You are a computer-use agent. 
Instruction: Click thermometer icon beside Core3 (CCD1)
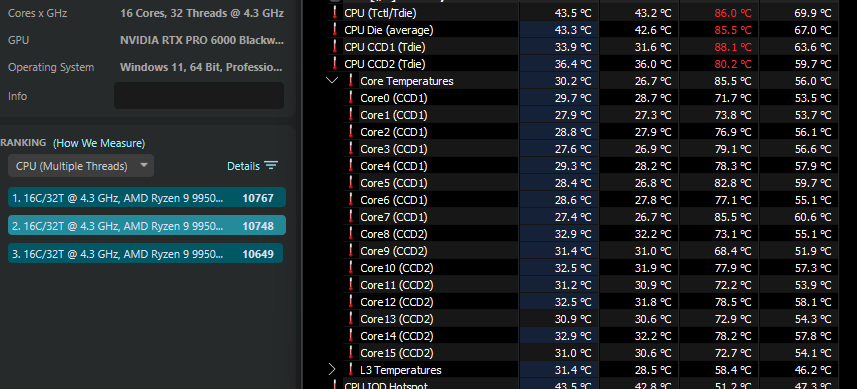coord(351,149)
